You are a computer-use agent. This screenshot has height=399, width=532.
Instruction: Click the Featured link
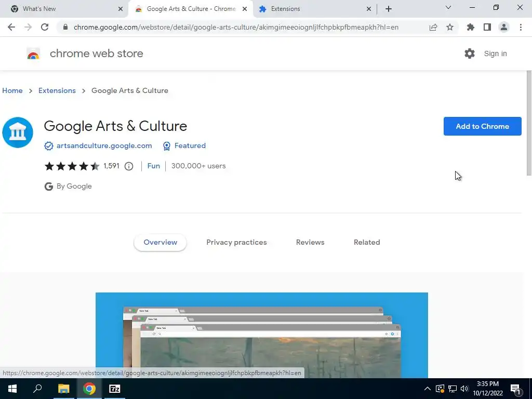190,146
